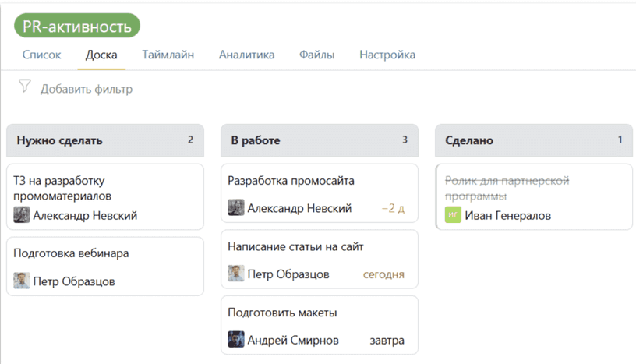
Task: Click the green ИГ avatar of Иван Генералов
Action: click(453, 215)
